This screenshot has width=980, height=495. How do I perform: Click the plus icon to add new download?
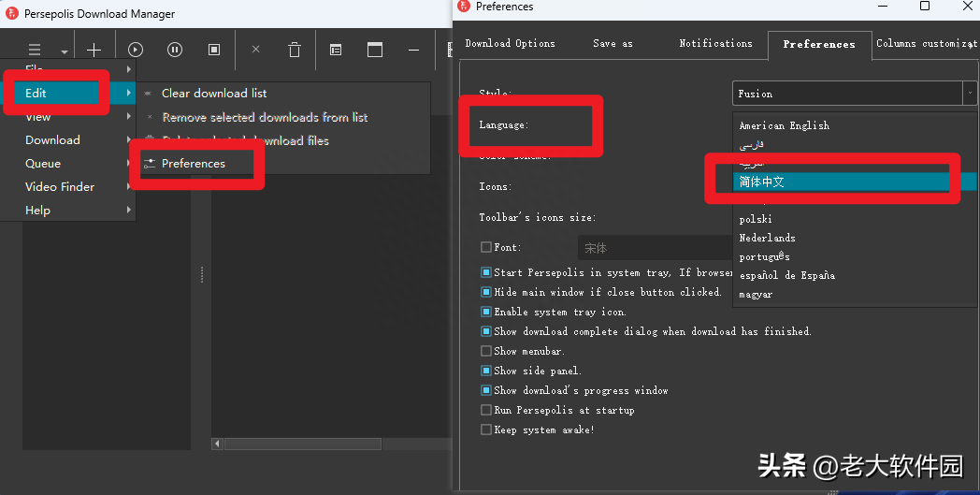[x=94, y=50]
